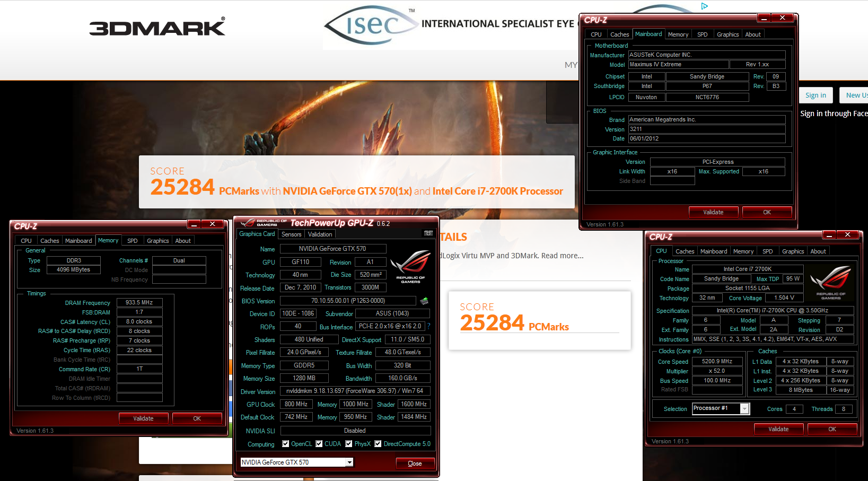The width and height of the screenshot is (868, 481).
Task: Click the Sign in button on webpage
Action: pyautogui.click(x=816, y=95)
